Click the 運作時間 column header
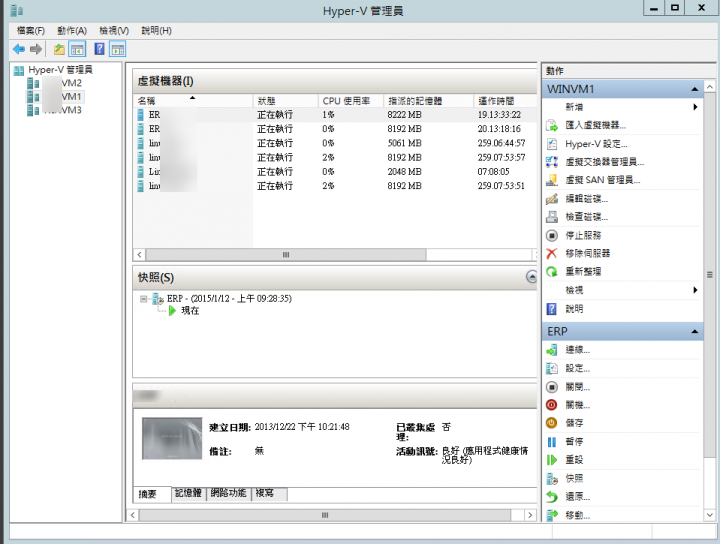The image size is (720, 544). [x=505, y=101]
